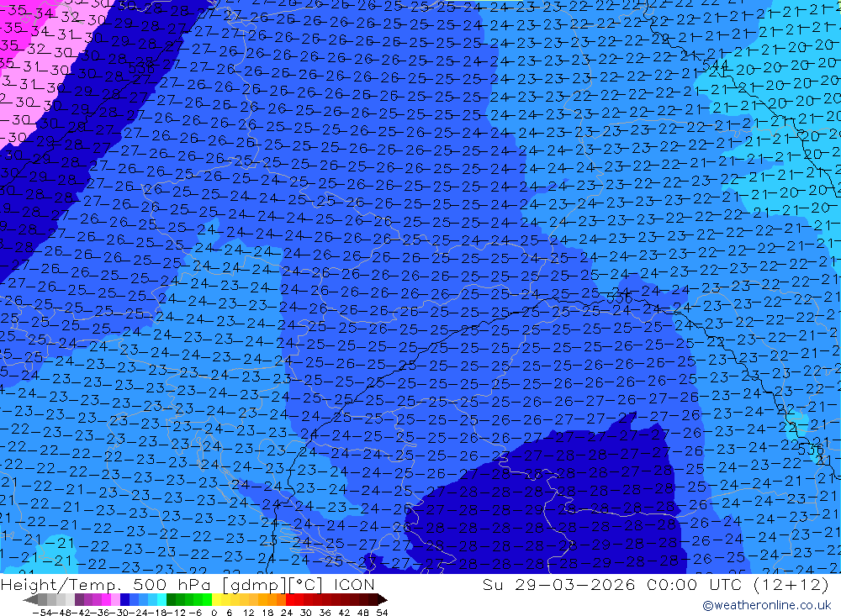The width and height of the screenshot is (841, 616).
Task: Click the Su 29-03-2026 00:00 UTC timestamp
Action: pos(611,585)
